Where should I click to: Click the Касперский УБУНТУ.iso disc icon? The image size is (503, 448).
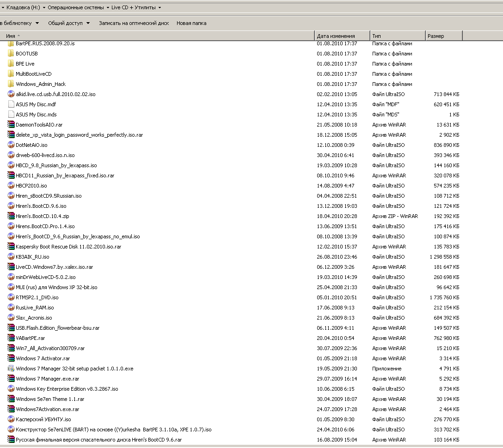11,419
